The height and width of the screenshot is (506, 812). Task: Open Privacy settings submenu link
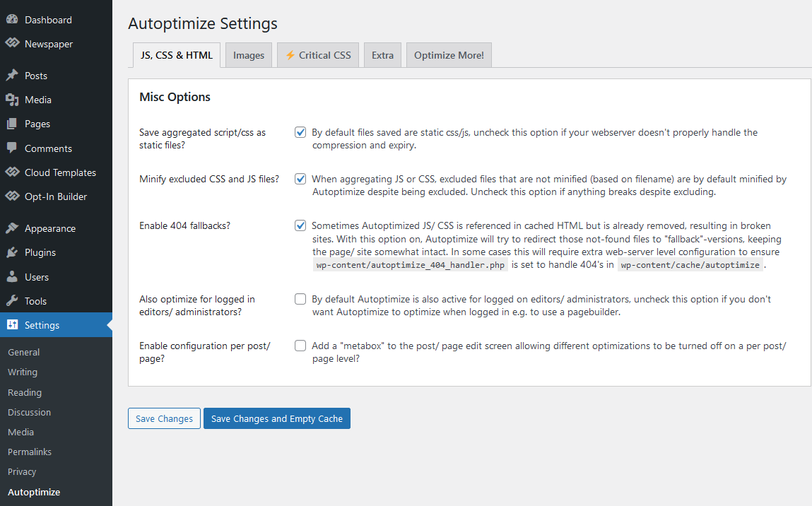(22, 472)
